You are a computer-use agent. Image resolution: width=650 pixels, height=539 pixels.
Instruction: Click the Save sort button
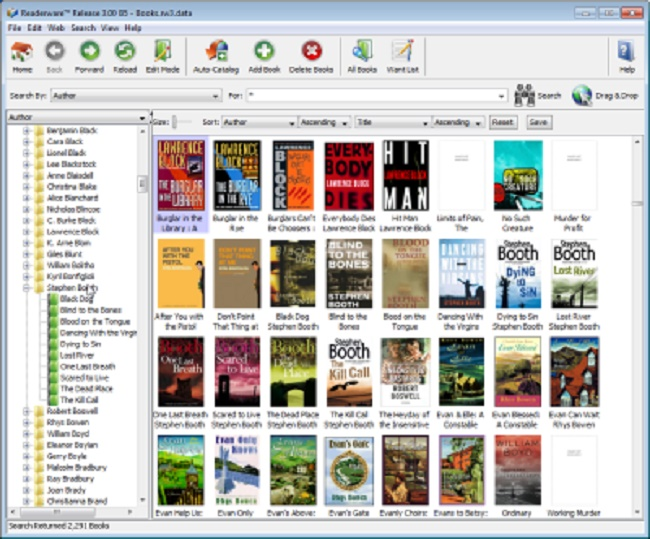tap(539, 122)
